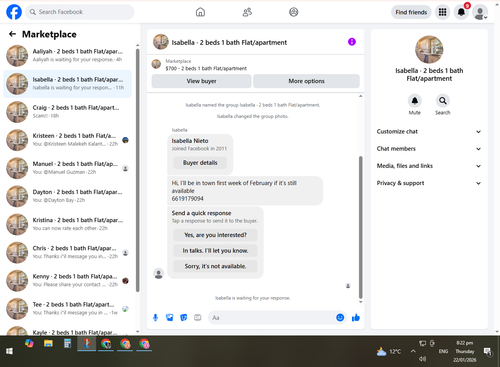Open the Manuel conversation
Viewport: 500px width, 367px height.
pyautogui.click(x=67, y=168)
